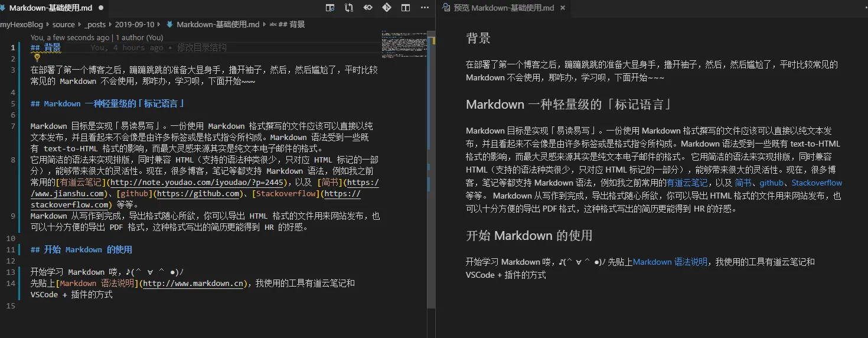The image size is (868, 338).
Task: Open the Stackoverflow link in the preview
Action: 817,183
